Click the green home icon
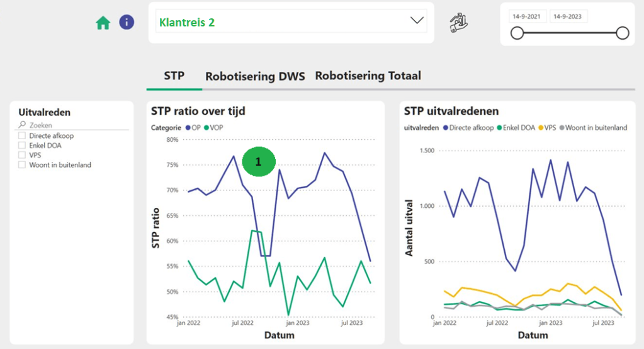644x349 pixels. coord(103,23)
